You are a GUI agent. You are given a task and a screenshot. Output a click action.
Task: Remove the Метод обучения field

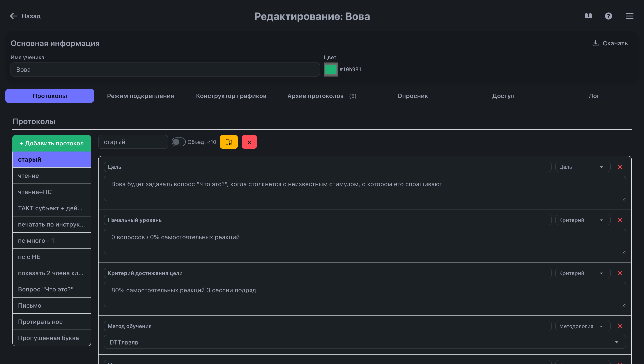[x=620, y=326]
